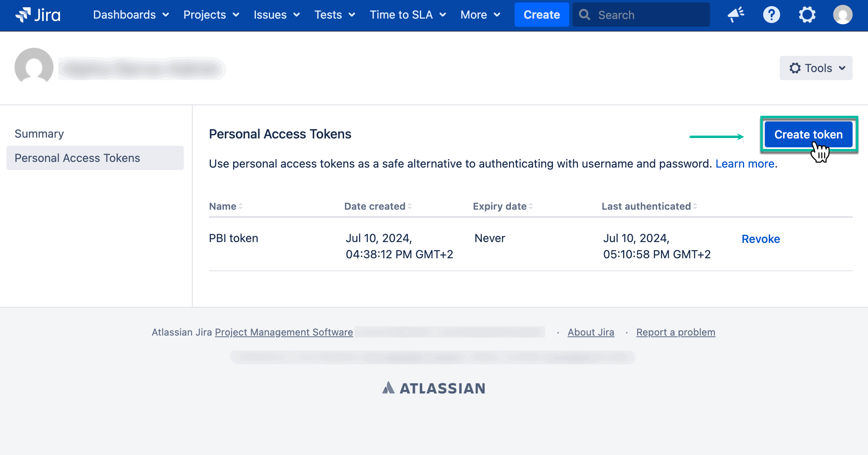
Task: Open the Learn more link
Action: point(745,164)
